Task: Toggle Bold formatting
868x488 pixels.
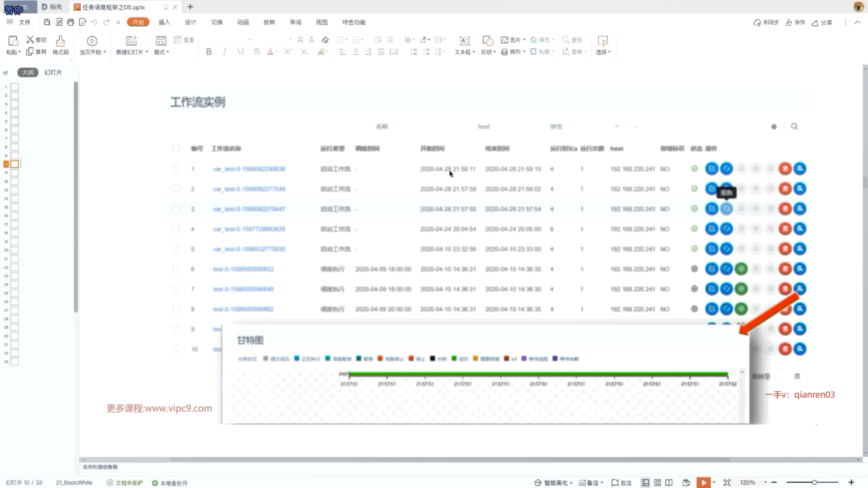Action: (x=209, y=52)
